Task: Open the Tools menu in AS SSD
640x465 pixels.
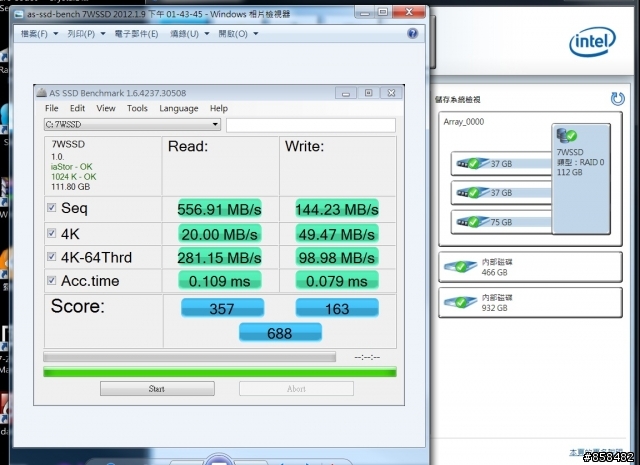Action: [137, 108]
